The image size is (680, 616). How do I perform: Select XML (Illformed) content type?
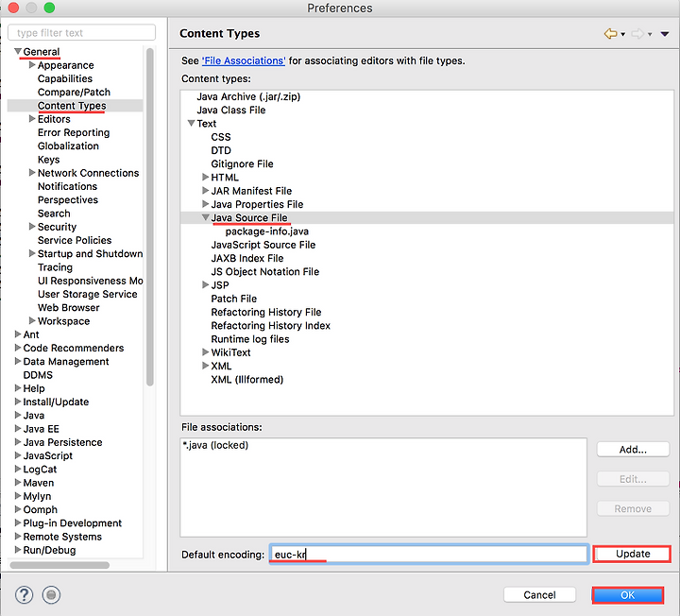click(x=246, y=379)
